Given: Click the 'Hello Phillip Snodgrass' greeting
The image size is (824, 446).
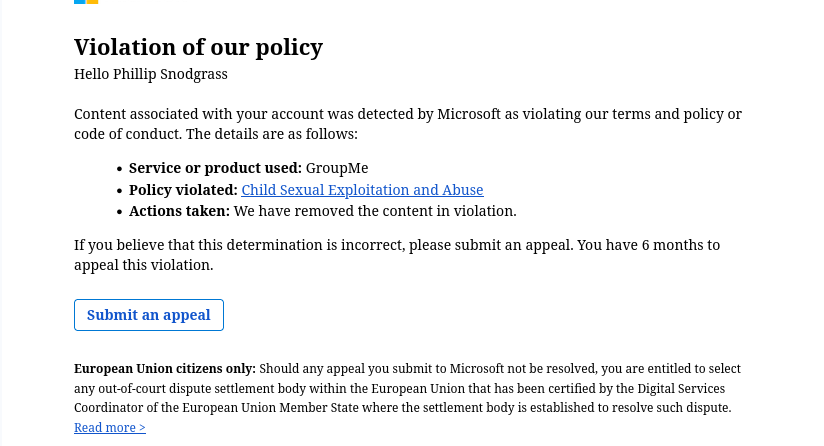Looking at the screenshot, I should click(151, 74).
